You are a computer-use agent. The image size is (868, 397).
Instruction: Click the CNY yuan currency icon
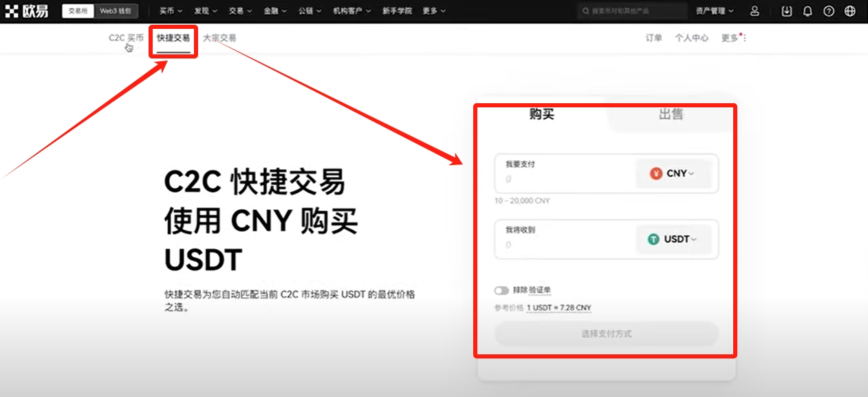(x=656, y=173)
